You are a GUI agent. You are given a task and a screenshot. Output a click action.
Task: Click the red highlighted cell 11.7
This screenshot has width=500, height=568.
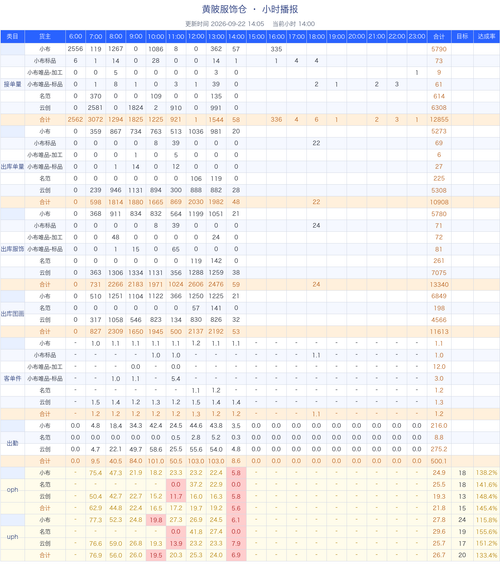tap(176, 496)
